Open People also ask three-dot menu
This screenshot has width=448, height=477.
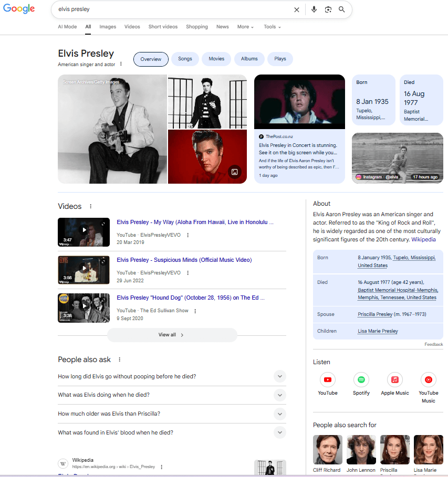coord(119,359)
